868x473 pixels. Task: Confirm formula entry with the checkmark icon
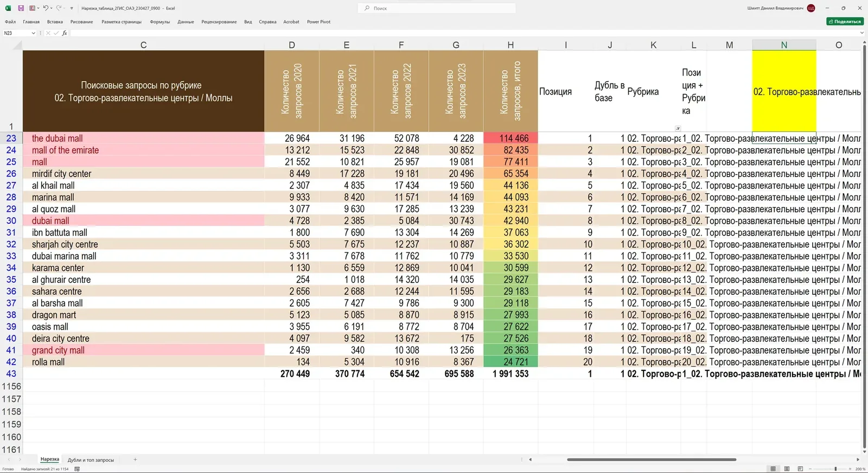click(56, 33)
